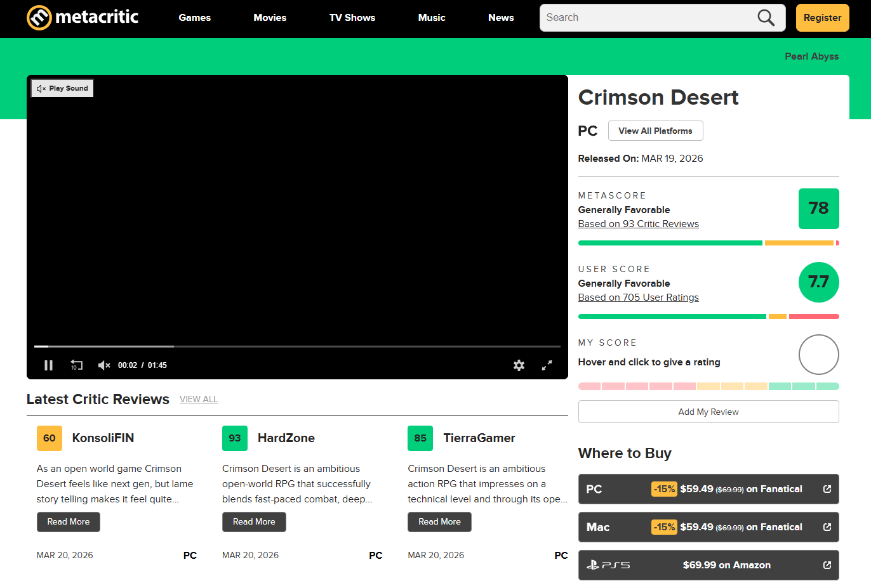Open the Games menu
The height and width of the screenshot is (588, 871).
coord(194,18)
